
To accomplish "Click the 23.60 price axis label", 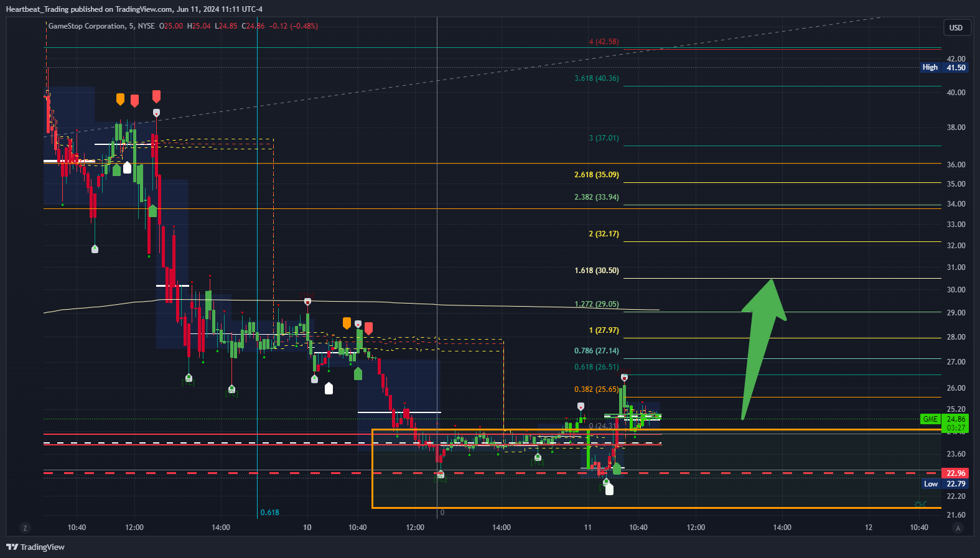I will coord(956,454).
